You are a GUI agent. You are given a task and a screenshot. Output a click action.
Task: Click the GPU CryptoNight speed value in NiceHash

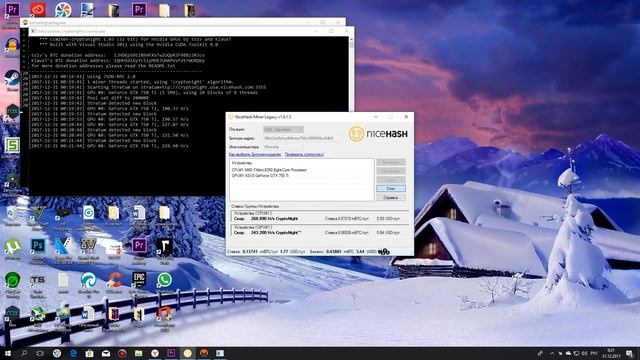point(276,233)
